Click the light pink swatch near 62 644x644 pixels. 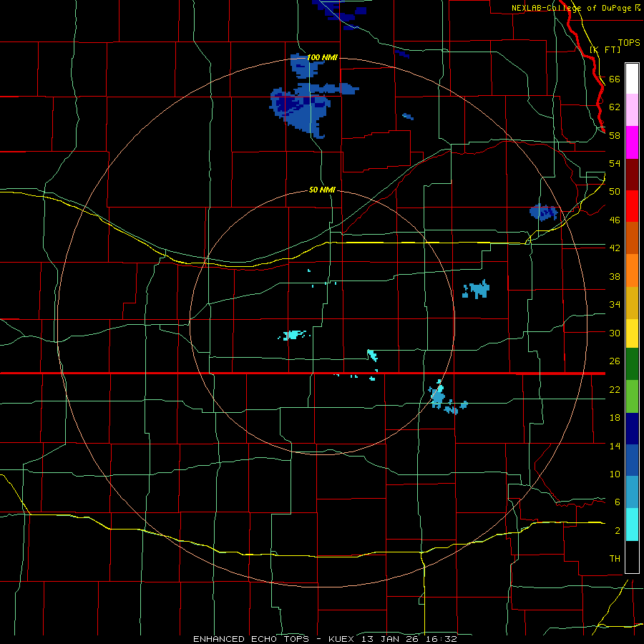coord(632,110)
